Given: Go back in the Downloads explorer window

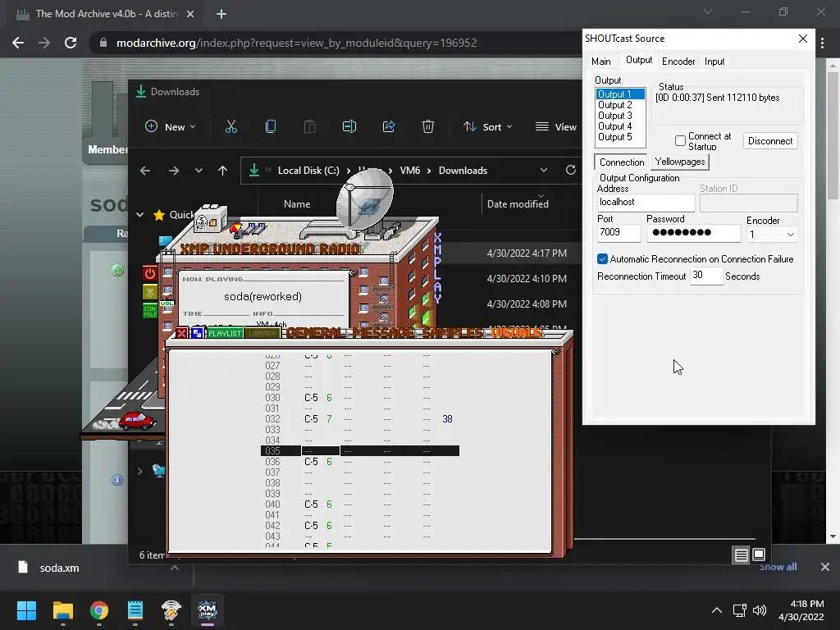Looking at the screenshot, I should (x=144, y=171).
